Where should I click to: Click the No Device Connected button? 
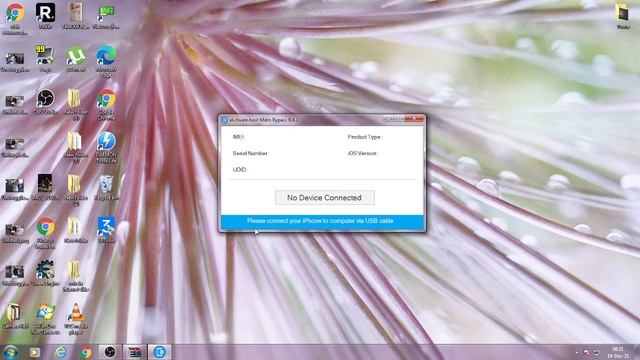coord(324,198)
